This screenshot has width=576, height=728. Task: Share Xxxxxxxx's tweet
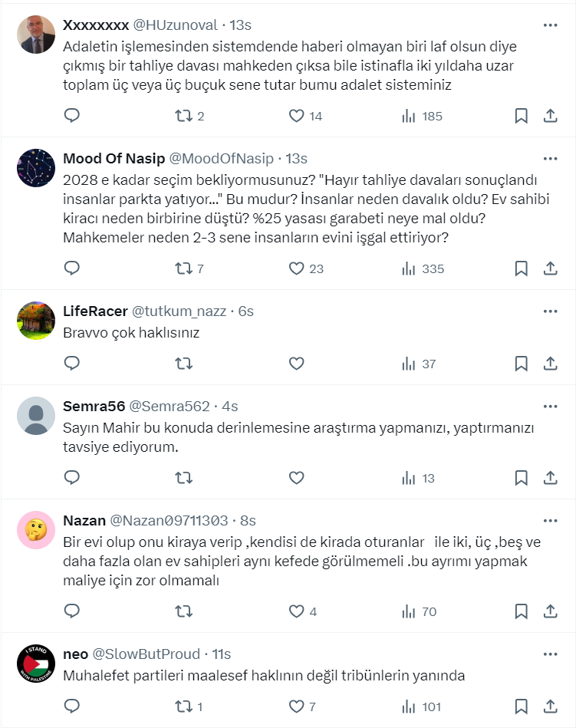pos(550,116)
